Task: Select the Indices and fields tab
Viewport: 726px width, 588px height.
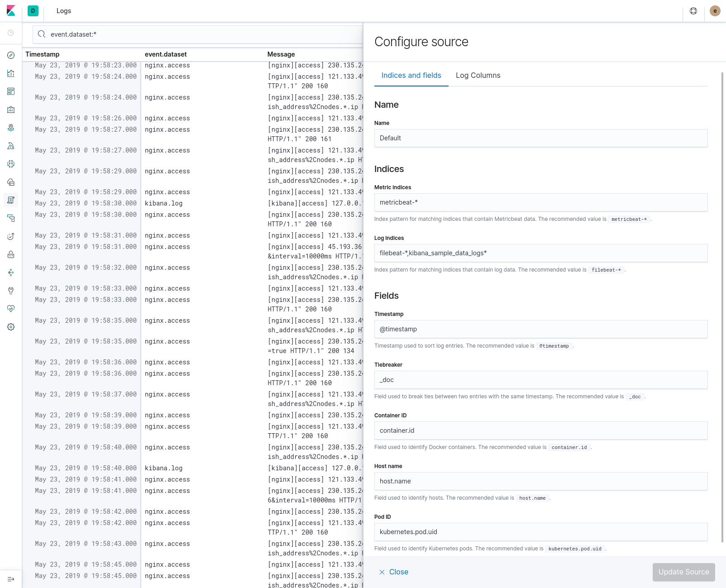Action: tap(411, 75)
